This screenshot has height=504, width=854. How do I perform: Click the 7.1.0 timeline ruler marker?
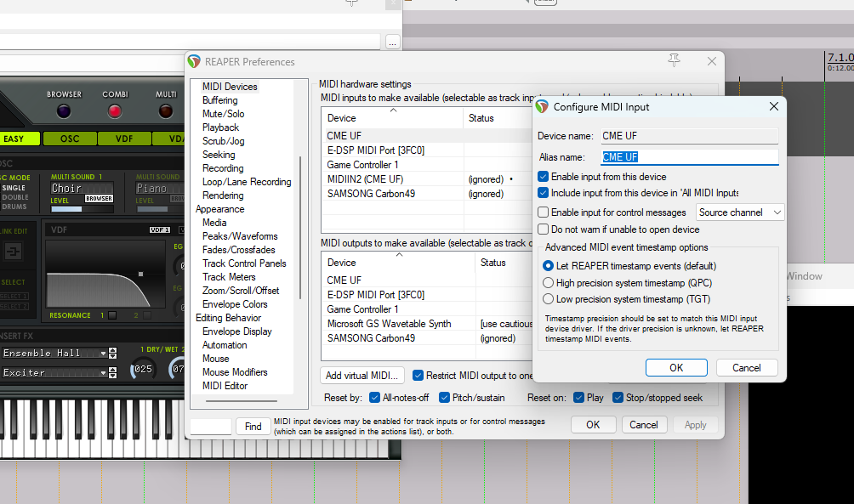tap(840, 57)
